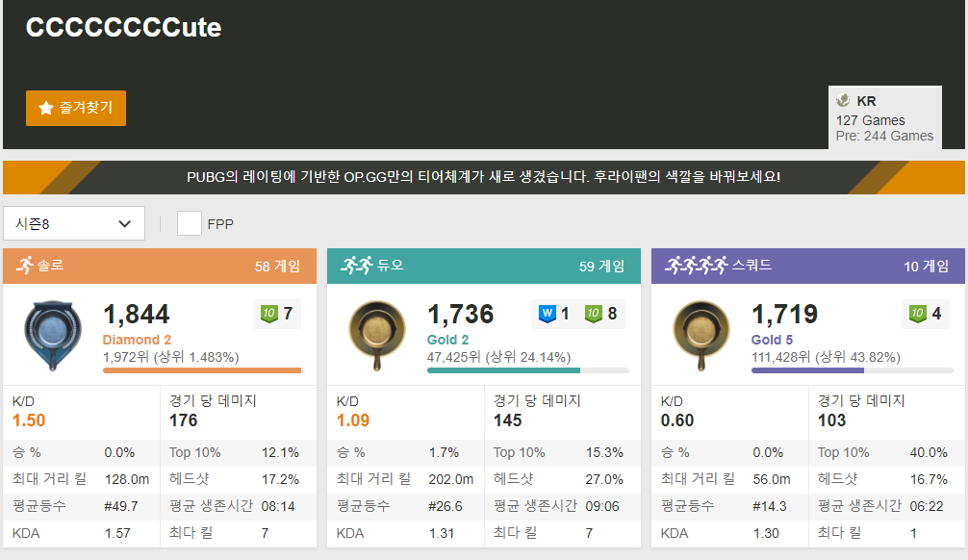Click squad K/D value 0.60
This screenshot has height=560, width=968.
[x=677, y=420]
